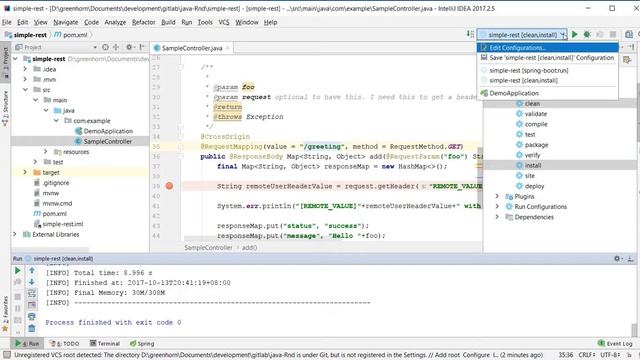Pick simple-rest [clean,install] in dropdown list
640x360 pixels.
pos(547,80)
